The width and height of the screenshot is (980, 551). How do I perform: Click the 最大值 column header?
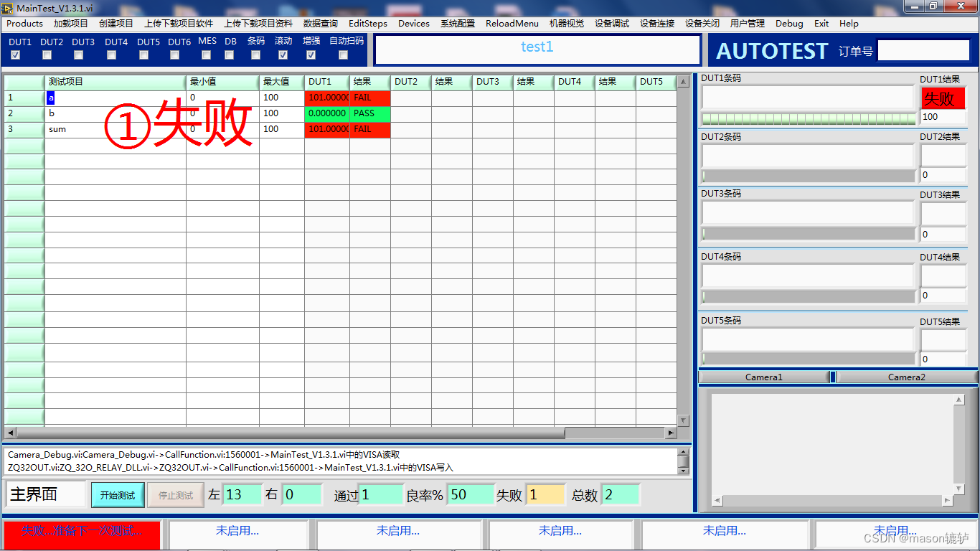pos(282,82)
